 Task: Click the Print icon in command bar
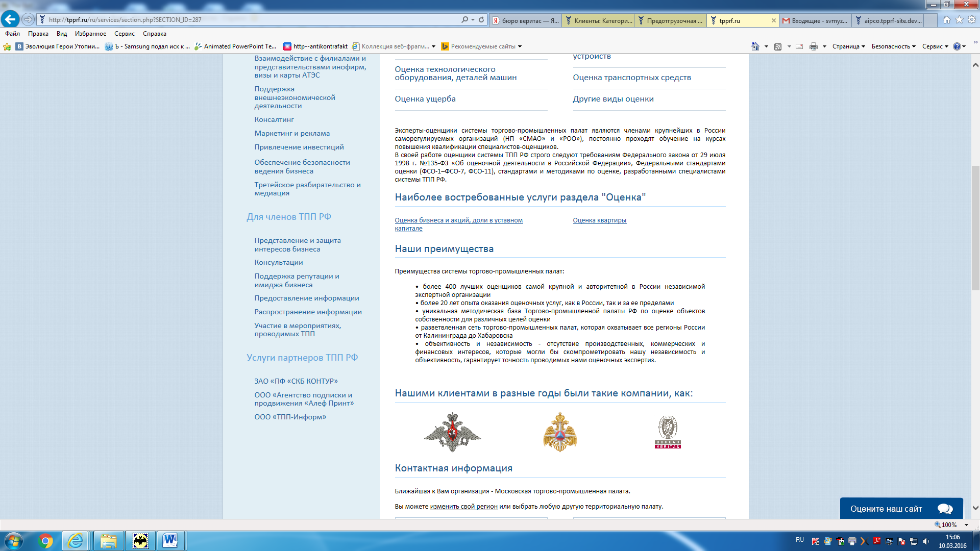click(814, 46)
